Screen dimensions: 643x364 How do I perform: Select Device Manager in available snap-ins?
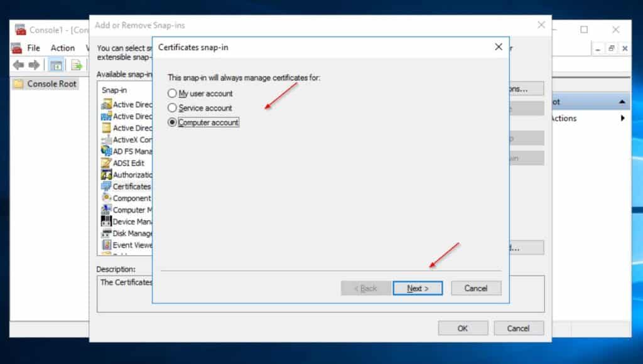[132, 222]
